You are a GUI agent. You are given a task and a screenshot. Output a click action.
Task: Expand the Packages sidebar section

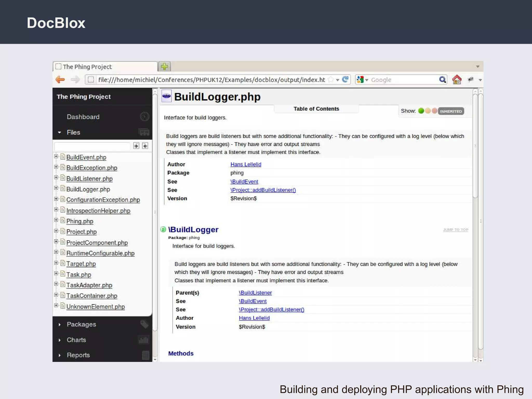click(81, 324)
